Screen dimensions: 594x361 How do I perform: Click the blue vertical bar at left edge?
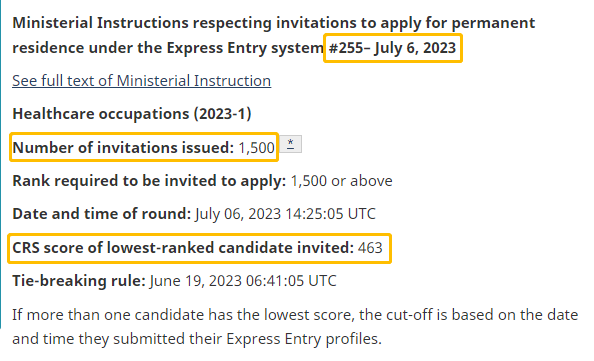coord(1,164)
